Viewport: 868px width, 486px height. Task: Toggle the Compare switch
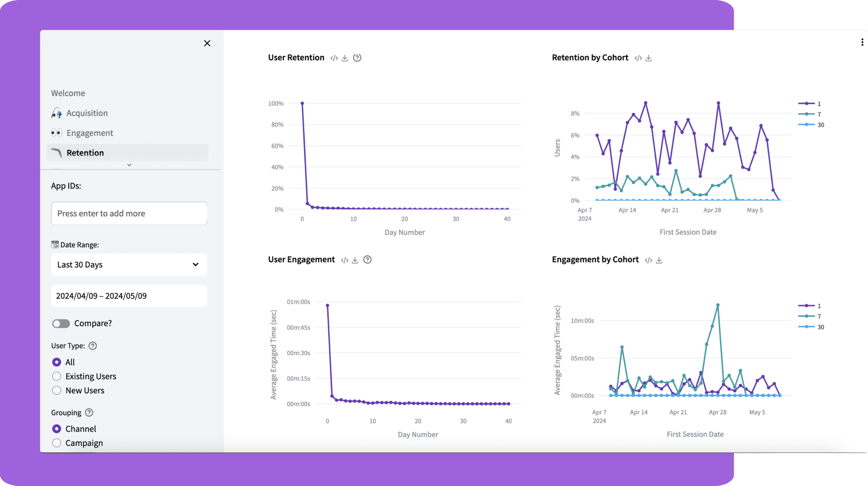pos(61,324)
